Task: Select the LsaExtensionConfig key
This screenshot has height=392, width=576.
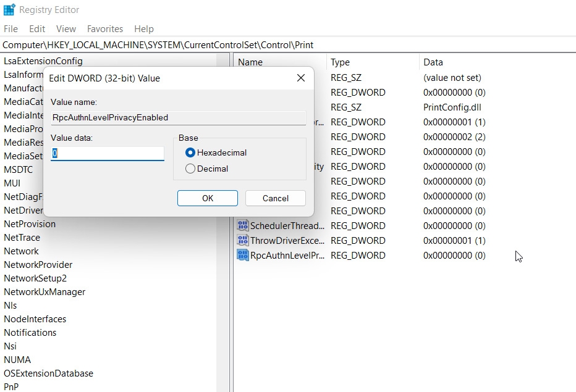Action: [43, 61]
